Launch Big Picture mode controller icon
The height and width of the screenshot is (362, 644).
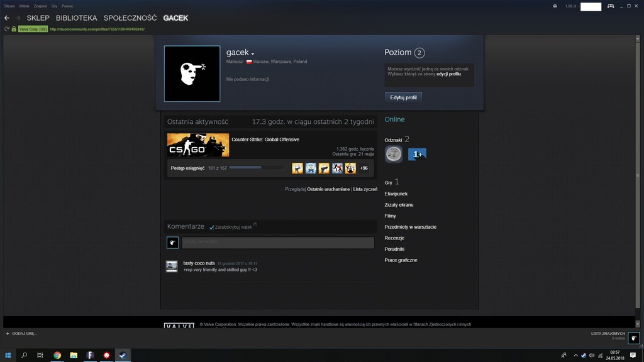[611, 6]
